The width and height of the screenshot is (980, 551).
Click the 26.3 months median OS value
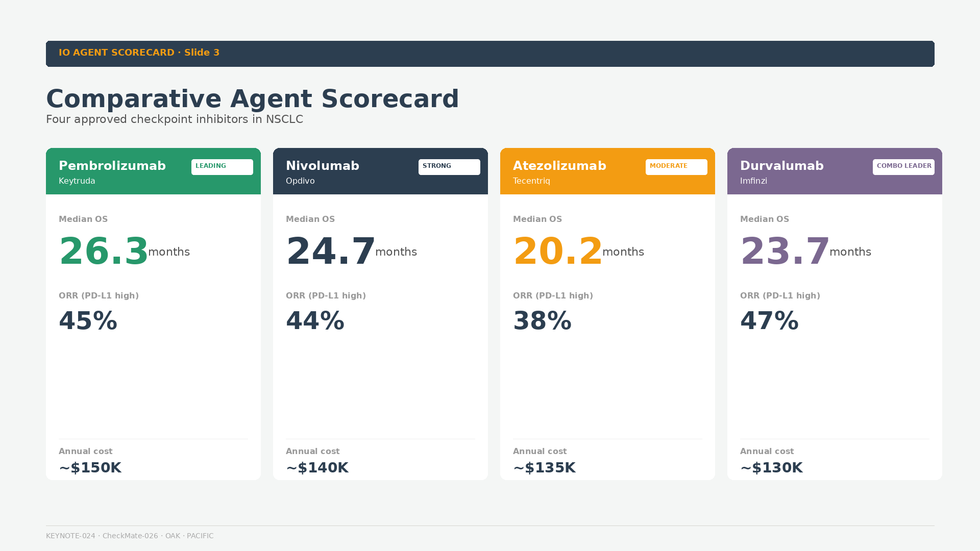click(x=124, y=252)
